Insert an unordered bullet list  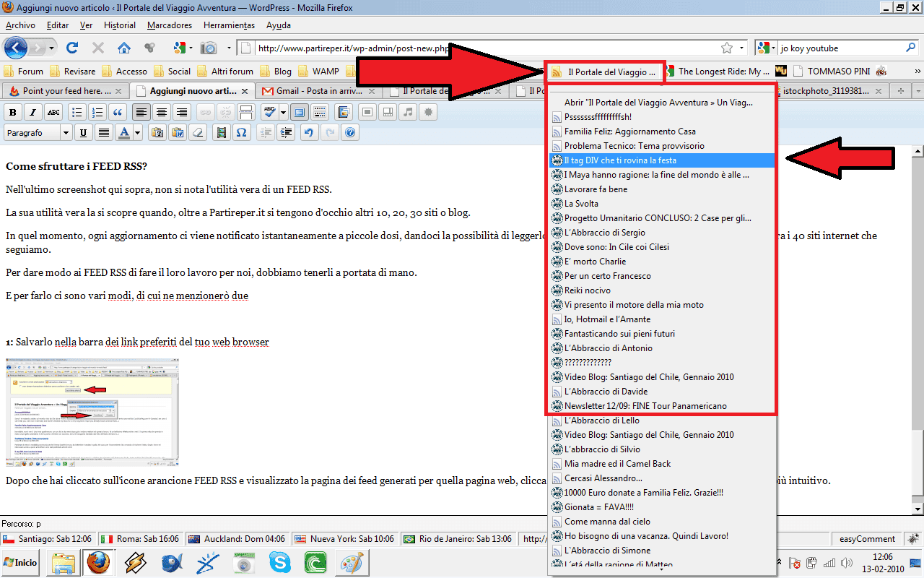click(x=77, y=112)
